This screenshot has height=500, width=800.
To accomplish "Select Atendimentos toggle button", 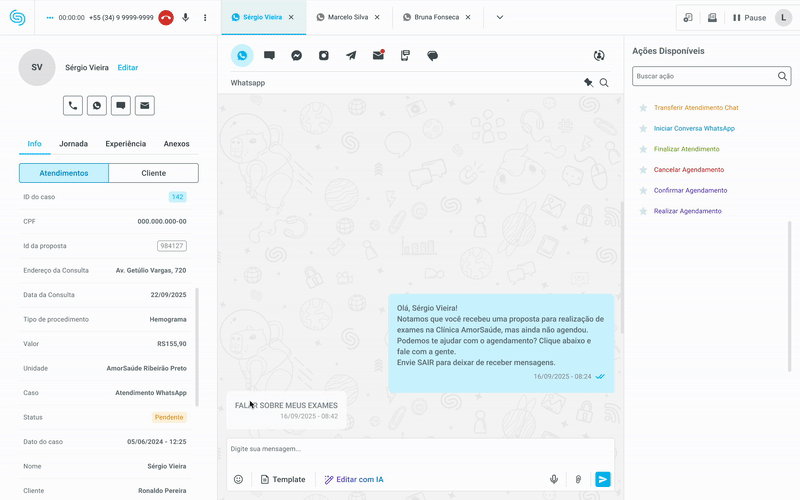I will coord(64,173).
